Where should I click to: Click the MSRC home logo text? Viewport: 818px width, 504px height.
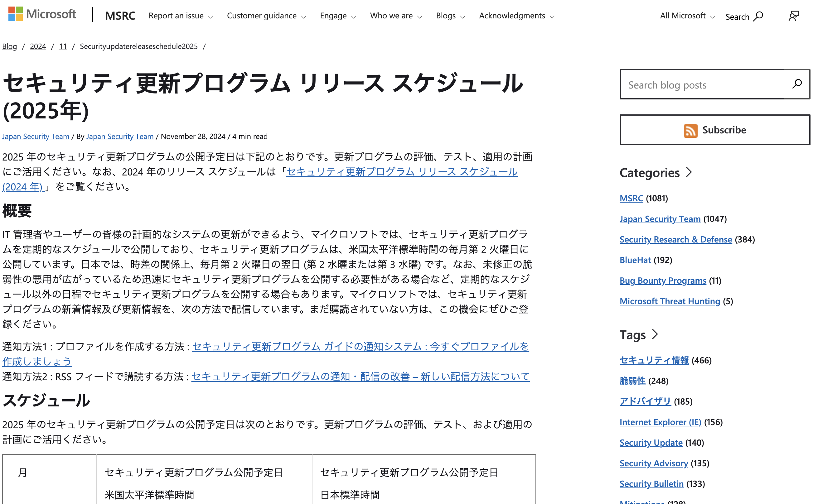pyautogui.click(x=120, y=16)
